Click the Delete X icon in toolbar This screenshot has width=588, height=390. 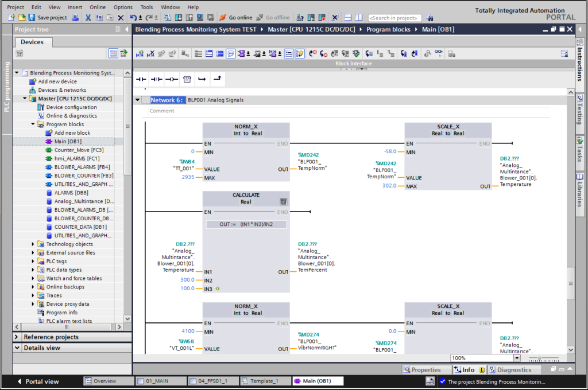tap(121, 18)
